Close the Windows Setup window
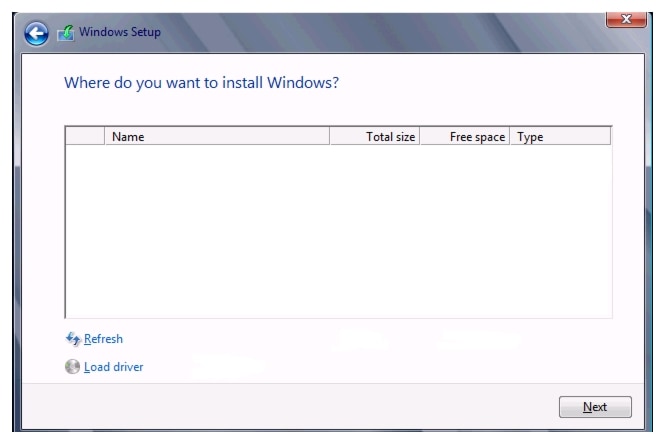The height and width of the screenshot is (445, 666). point(626,23)
